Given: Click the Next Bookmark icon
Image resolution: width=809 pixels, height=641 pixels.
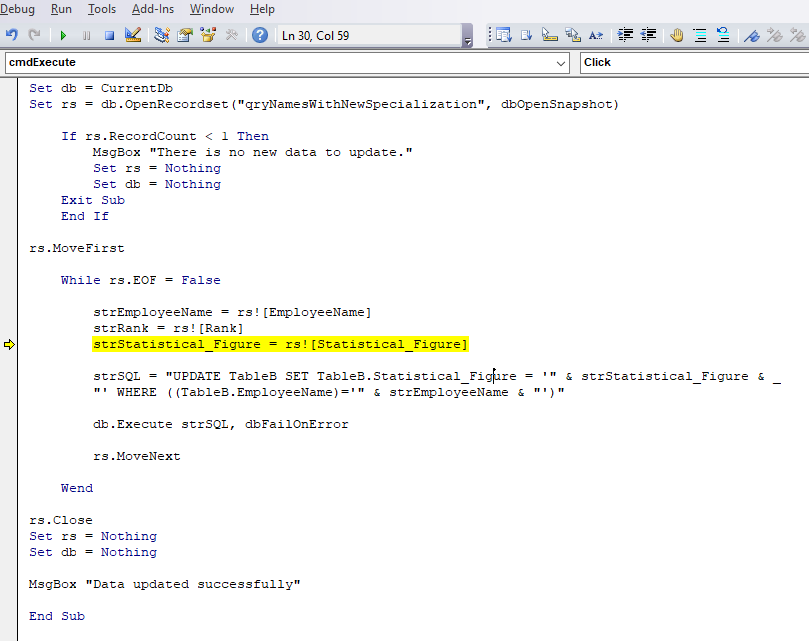Looking at the screenshot, I should pyautogui.click(x=775, y=35).
